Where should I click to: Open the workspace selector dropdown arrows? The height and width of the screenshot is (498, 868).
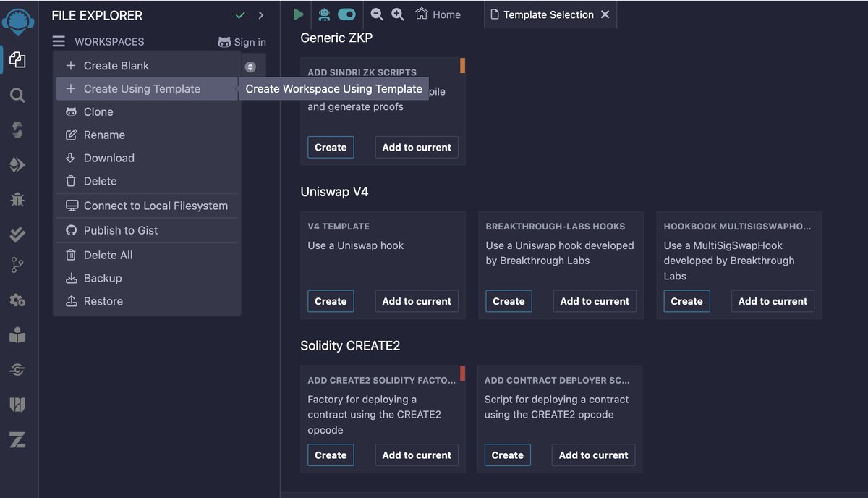(x=250, y=67)
